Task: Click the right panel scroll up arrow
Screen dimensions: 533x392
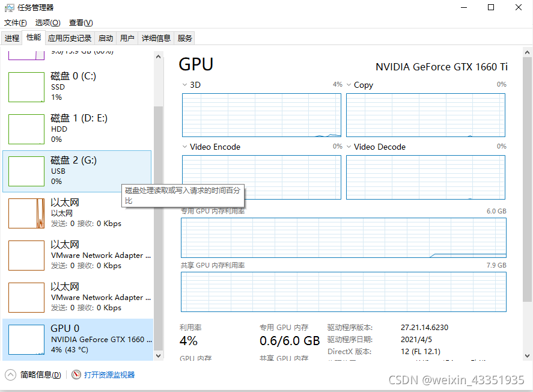Action: (527, 52)
